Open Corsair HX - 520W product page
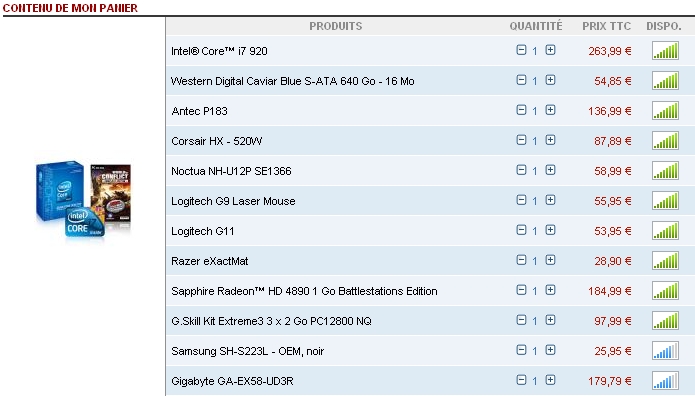 tap(216, 141)
